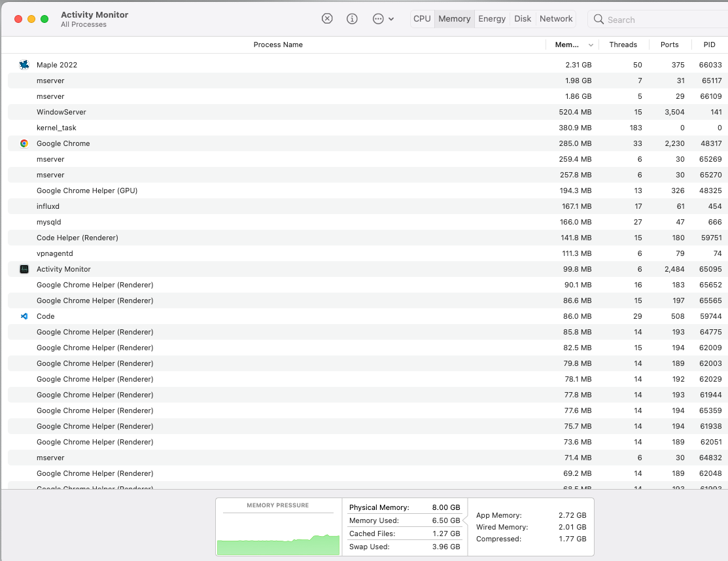The height and width of the screenshot is (561, 728).
Task: Click the 2.31 GB memory value
Action: tap(578, 65)
